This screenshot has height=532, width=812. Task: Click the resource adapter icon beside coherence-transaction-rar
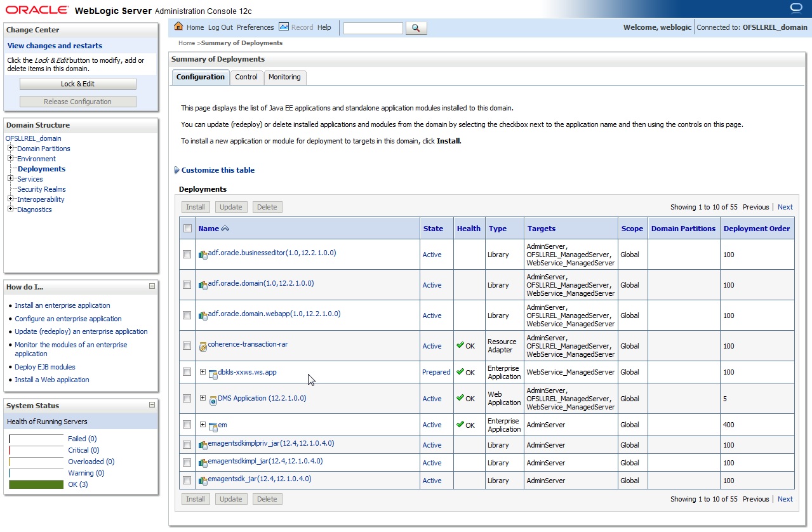[203, 347]
